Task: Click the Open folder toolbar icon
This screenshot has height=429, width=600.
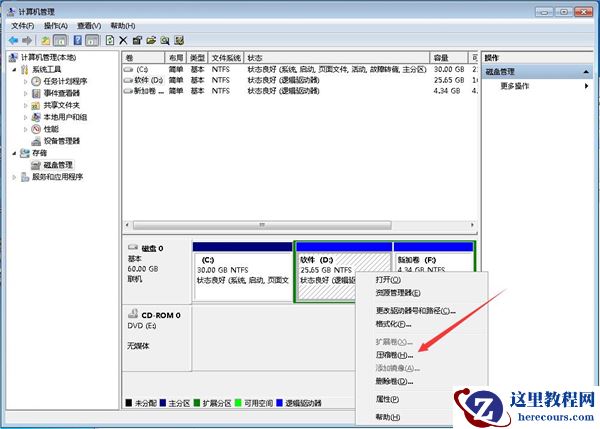Action: click(x=151, y=40)
